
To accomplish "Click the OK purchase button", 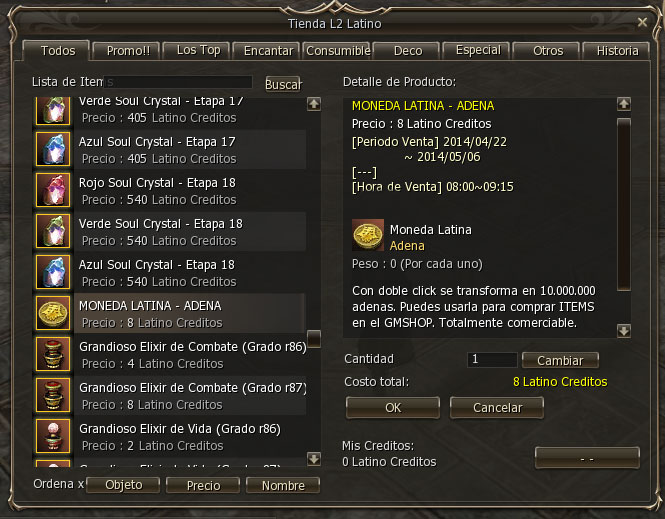I will coord(393,407).
